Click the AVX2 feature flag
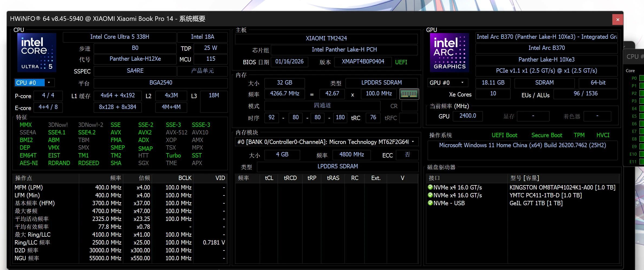Screen dimensions: 644x270 click(x=145, y=132)
